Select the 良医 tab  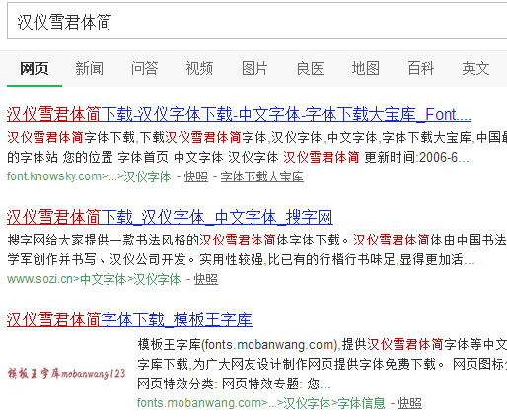pyautogui.click(x=310, y=69)
